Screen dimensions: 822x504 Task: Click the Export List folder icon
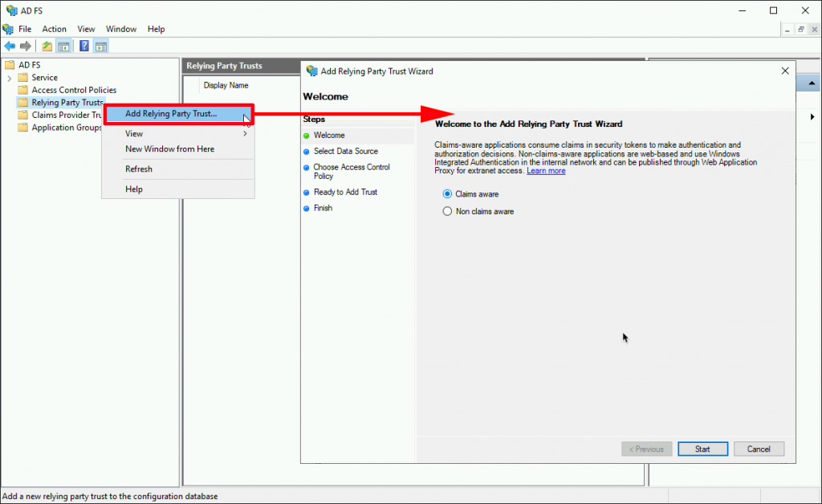(46, 46)
